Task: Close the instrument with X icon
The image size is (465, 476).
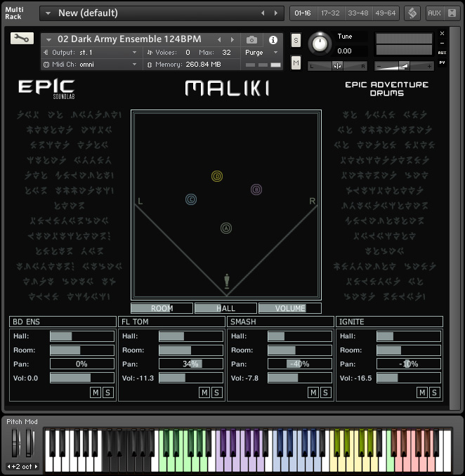Action: coord(443,34)
